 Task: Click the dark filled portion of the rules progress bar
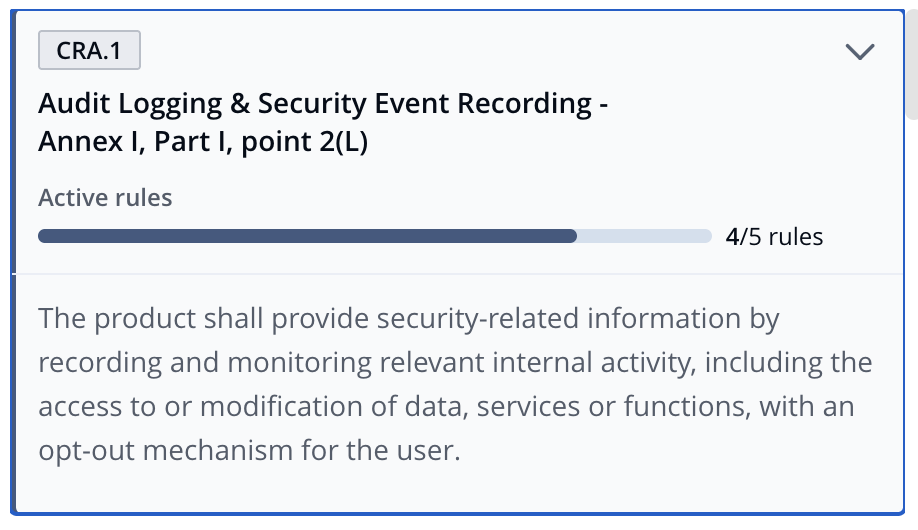click(x=307, y=236)
